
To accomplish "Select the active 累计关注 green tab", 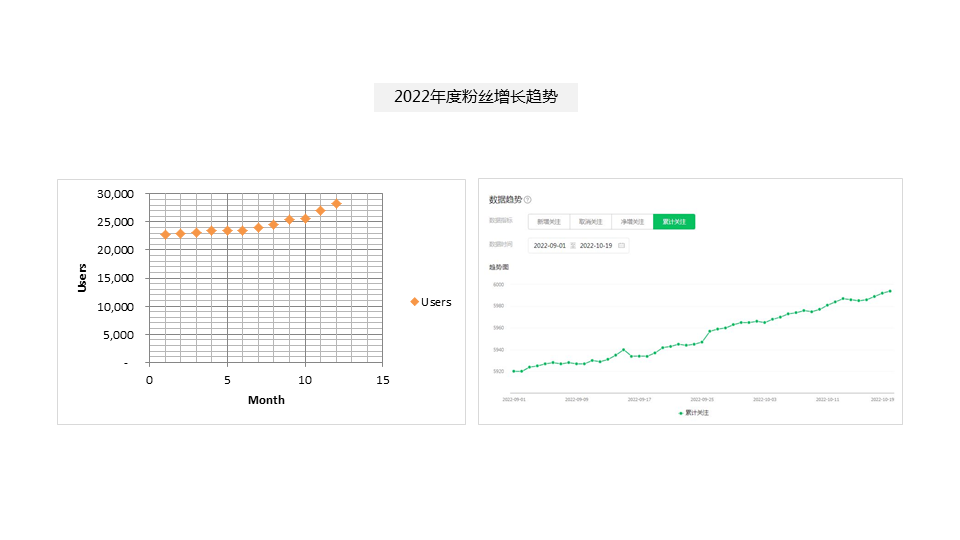I will pyautogui.click(x=674, y=221).
